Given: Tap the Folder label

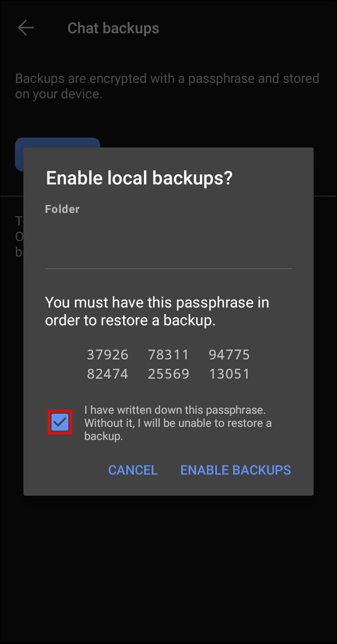Looking at the screenshot, I should click(x=62, y=209).
